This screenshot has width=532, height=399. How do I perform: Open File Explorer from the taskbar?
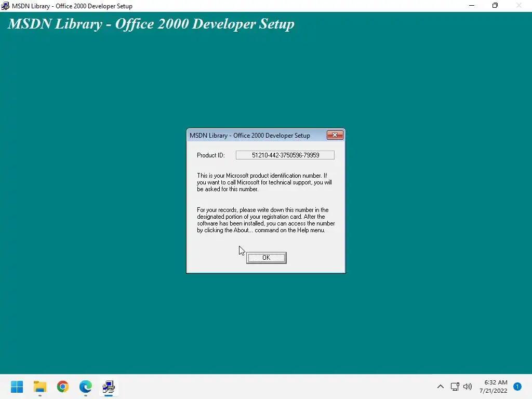[39, 387]
